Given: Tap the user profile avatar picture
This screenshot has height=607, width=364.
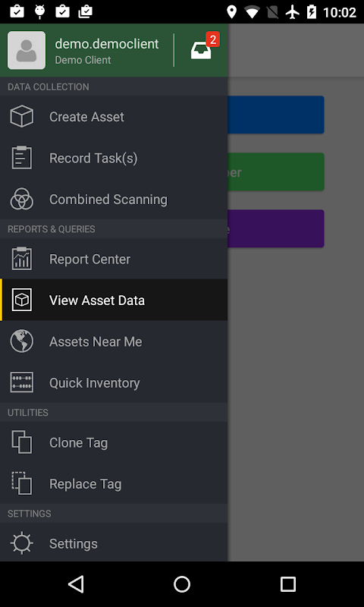Looking at the screenshot, I should point(27,50).
